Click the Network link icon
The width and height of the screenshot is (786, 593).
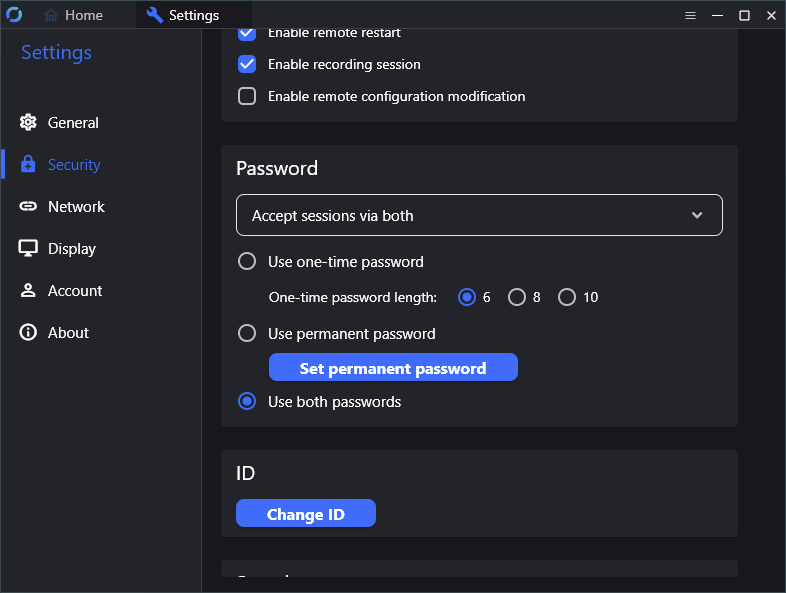click(x=29, y=207)
